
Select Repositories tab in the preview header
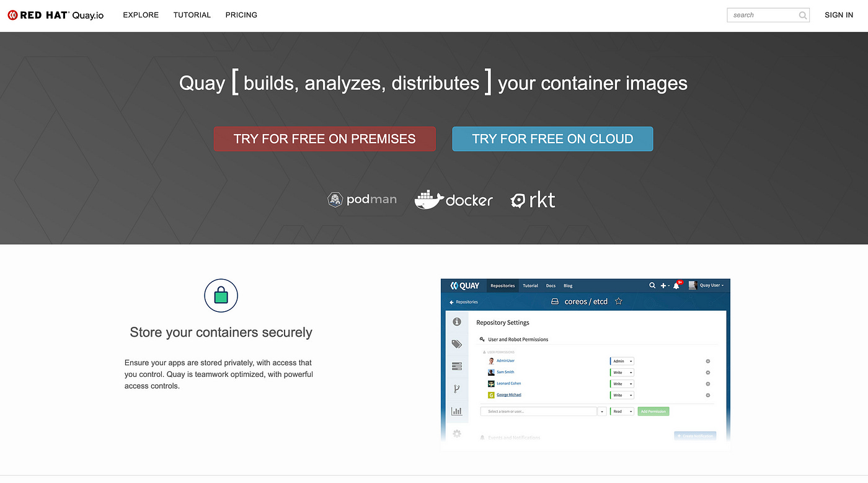502,286
